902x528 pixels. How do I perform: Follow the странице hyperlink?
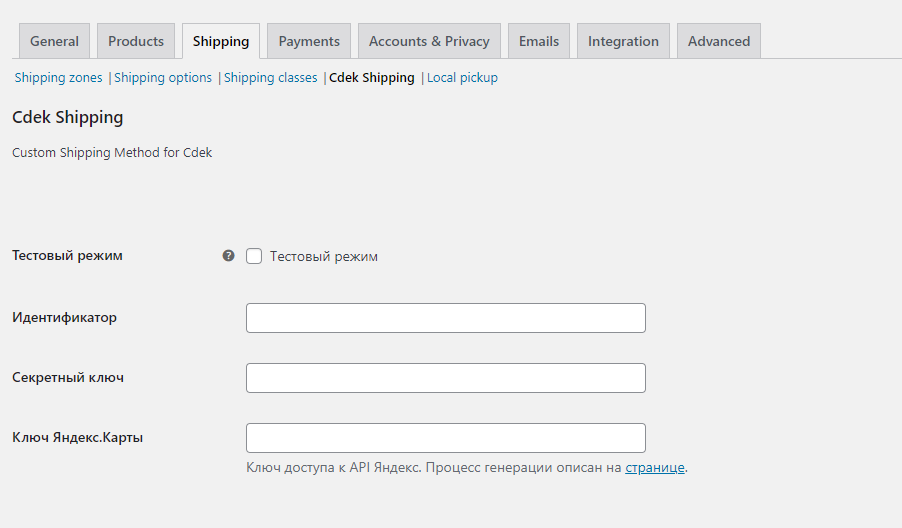click(x=655, y=468)
